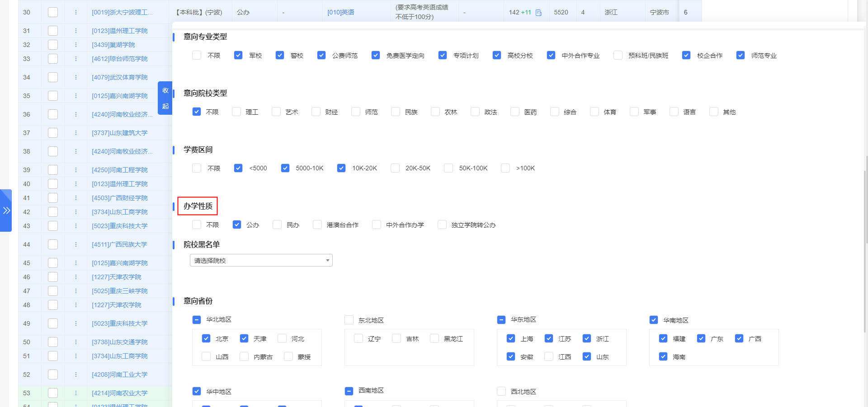The width and height of the screenshot is (868, 407).
Task: Toggle the 东北地区 region group checkbox
Action: pos(349,320)
